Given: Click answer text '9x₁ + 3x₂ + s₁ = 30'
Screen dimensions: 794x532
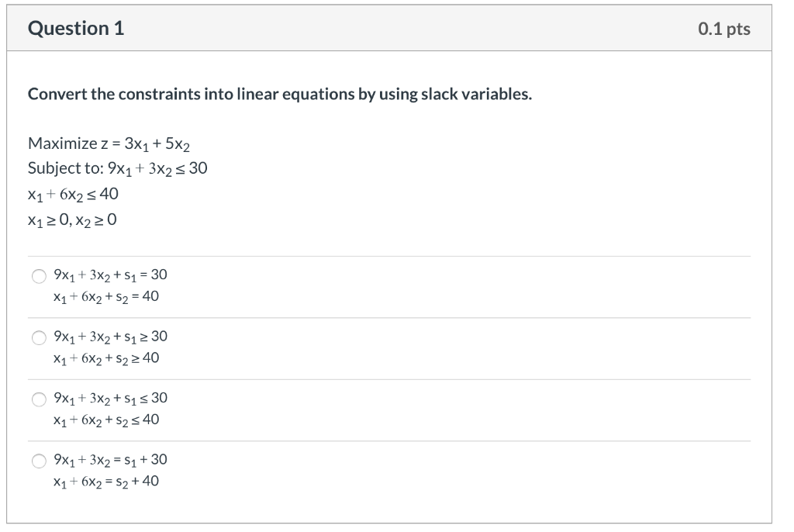Looking at the screenshot, I should [x=110, y=275].
